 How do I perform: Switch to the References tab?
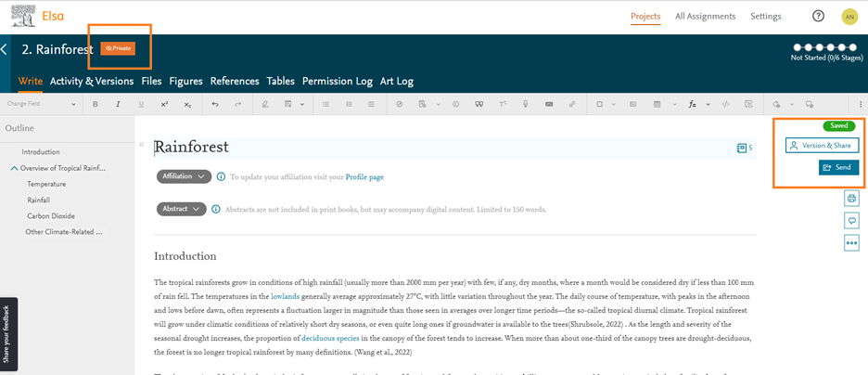pyautogui.click(x=235, y=81)
